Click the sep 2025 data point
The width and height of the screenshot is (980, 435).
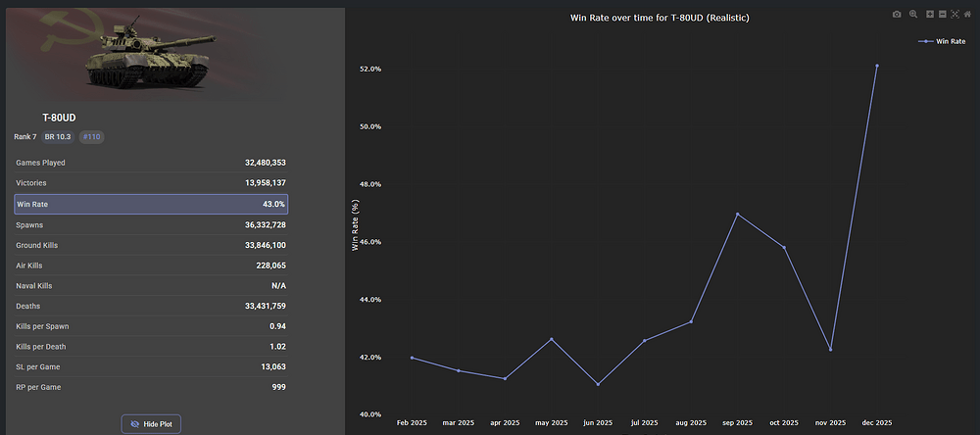pyautogui.click(x=737, y=214)
